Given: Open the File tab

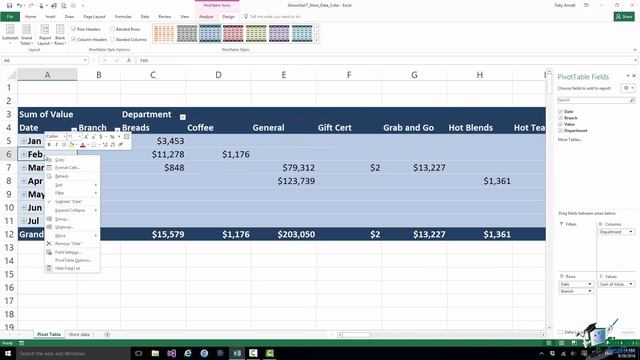Looking at the screenshot, I should [10, 17].
